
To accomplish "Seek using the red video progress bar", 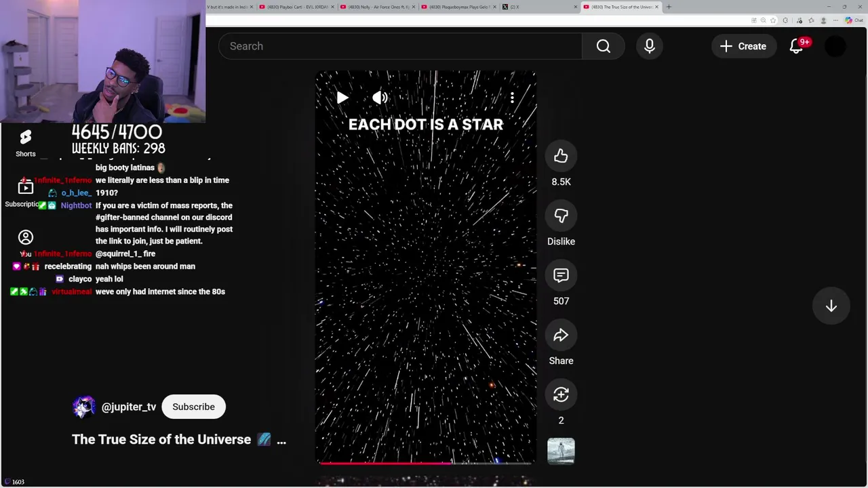I will pos(425,463).
